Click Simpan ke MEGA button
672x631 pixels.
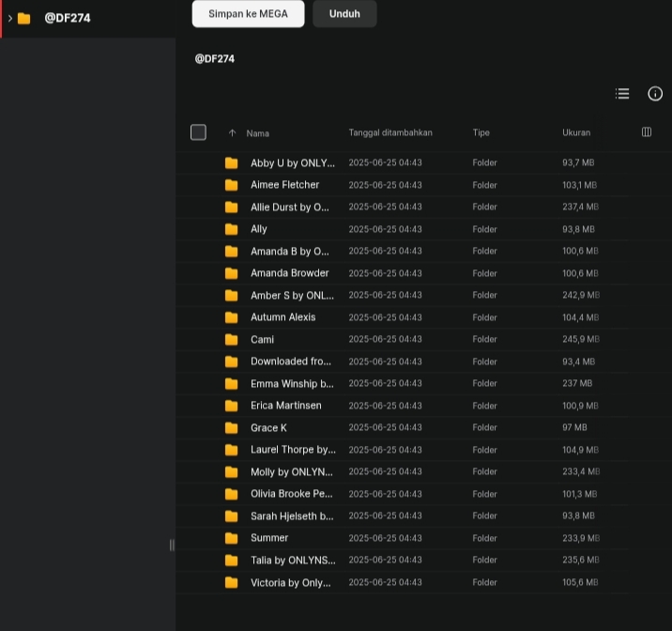(x=248, y=14)
